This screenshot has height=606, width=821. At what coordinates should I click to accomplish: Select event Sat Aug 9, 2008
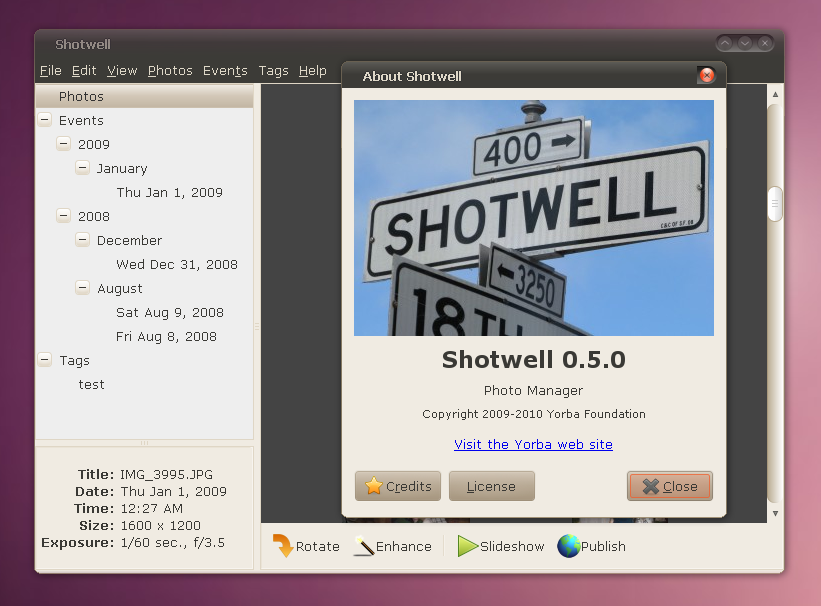click(170, 313)
